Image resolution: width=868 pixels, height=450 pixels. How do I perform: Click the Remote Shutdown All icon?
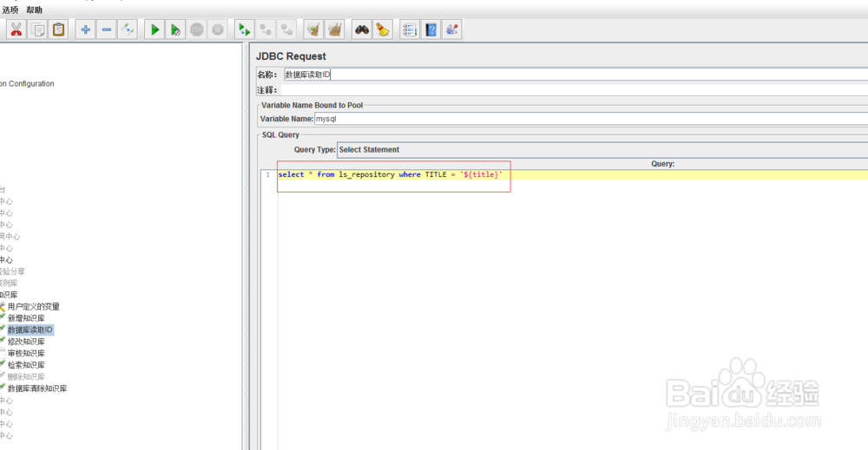coord(286,29)
